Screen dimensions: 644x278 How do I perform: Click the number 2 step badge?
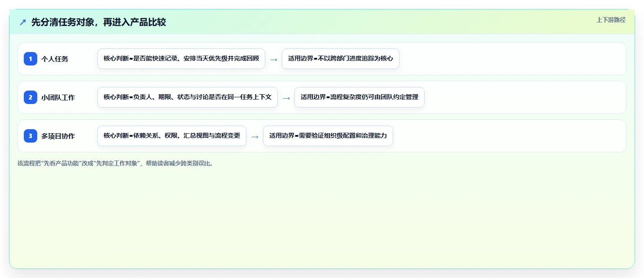[31, 97]
